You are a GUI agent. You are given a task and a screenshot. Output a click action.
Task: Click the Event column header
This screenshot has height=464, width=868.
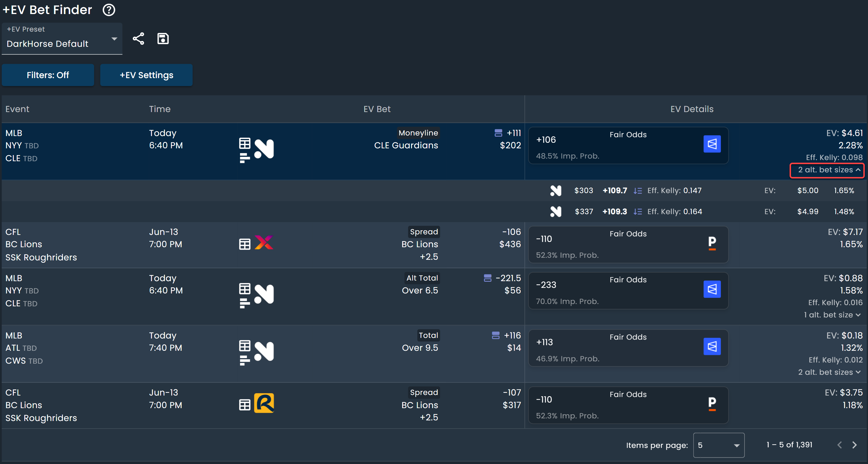[18, 109]
